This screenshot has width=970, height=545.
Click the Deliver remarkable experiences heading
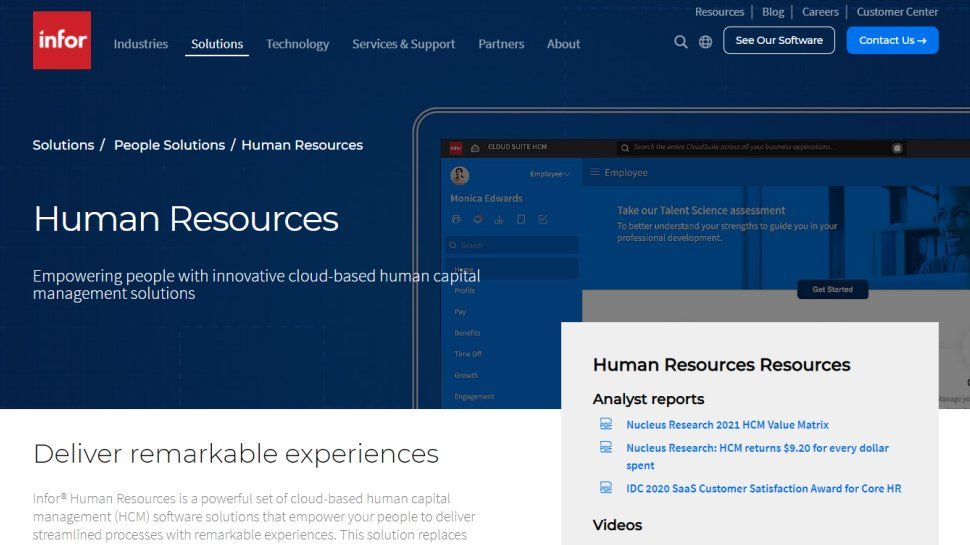[x=236, y=453]
